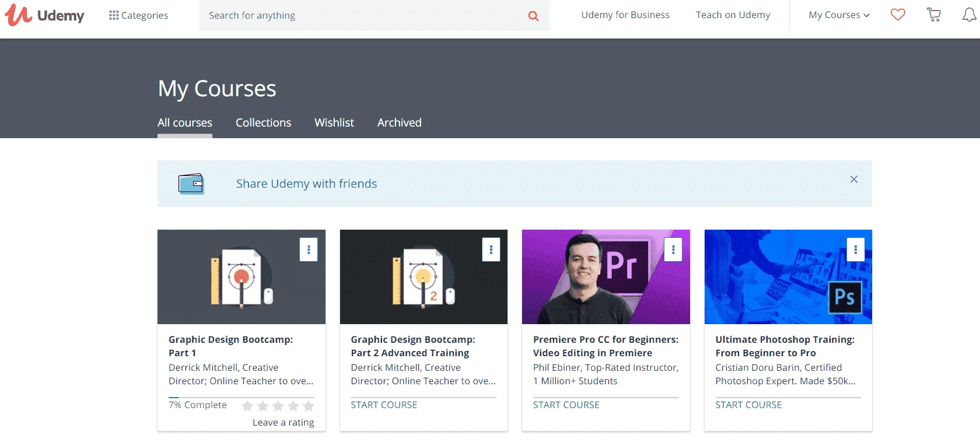Rate Graphic Design Bootcamp Part 1 three stars
This screenshot has height=446, width=980.
click(x=278, y=406)
